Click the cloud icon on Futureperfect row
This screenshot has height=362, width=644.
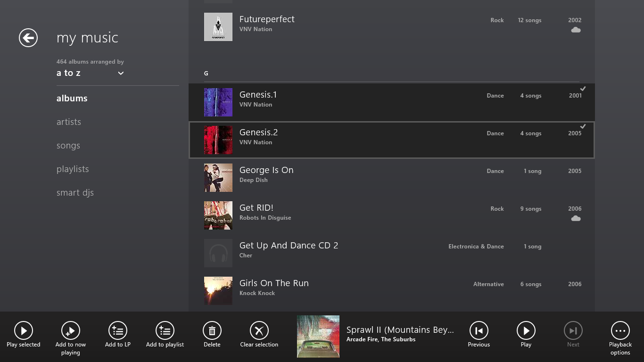(576, 30)
